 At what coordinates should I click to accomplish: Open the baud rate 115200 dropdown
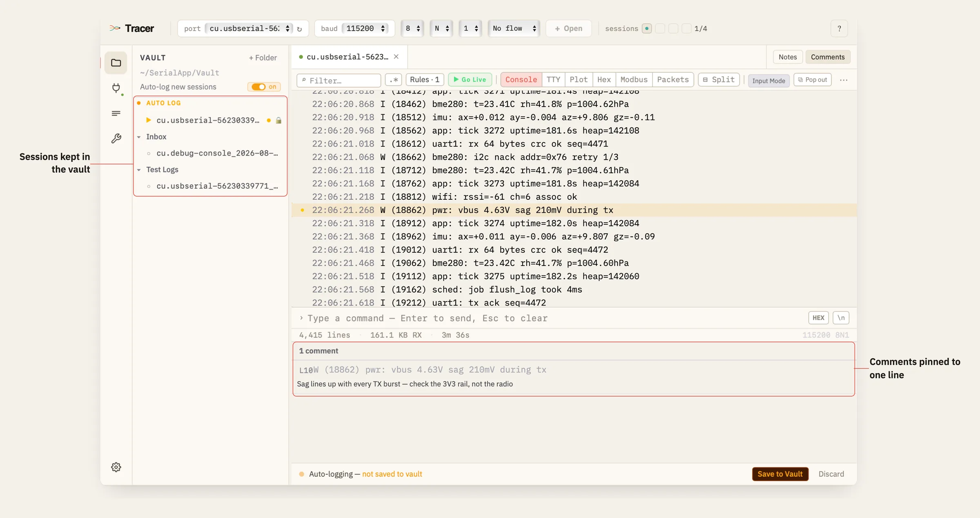(x=365, y=29)
